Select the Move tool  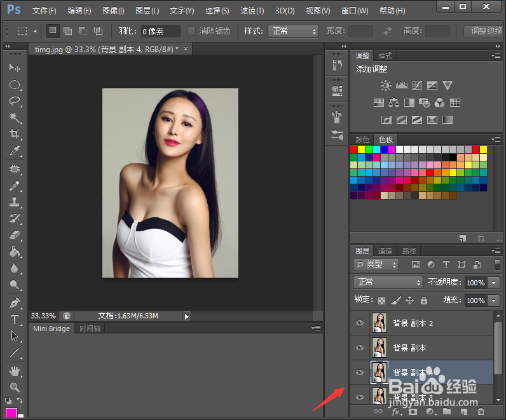point(15,67)
